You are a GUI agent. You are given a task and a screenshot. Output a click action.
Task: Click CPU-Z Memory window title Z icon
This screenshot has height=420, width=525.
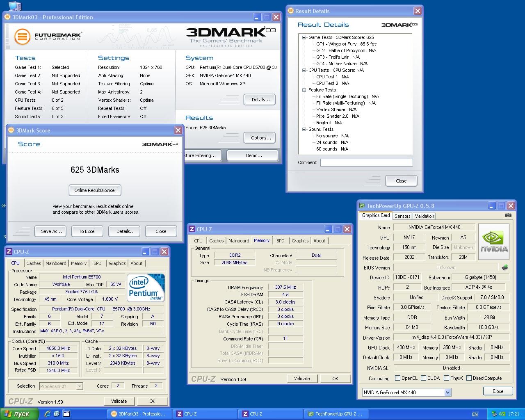192,229
